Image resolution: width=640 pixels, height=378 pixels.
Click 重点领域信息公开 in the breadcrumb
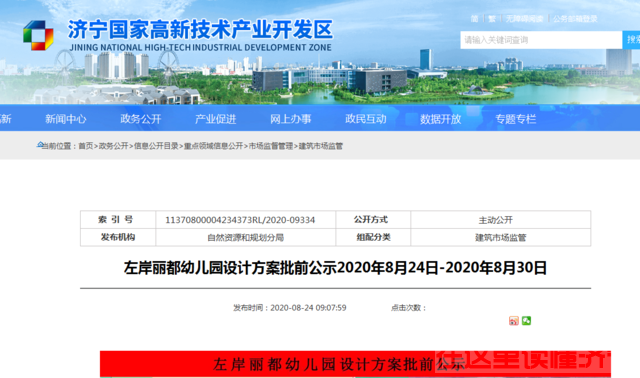pyautogui.click(x=213, y=146)
